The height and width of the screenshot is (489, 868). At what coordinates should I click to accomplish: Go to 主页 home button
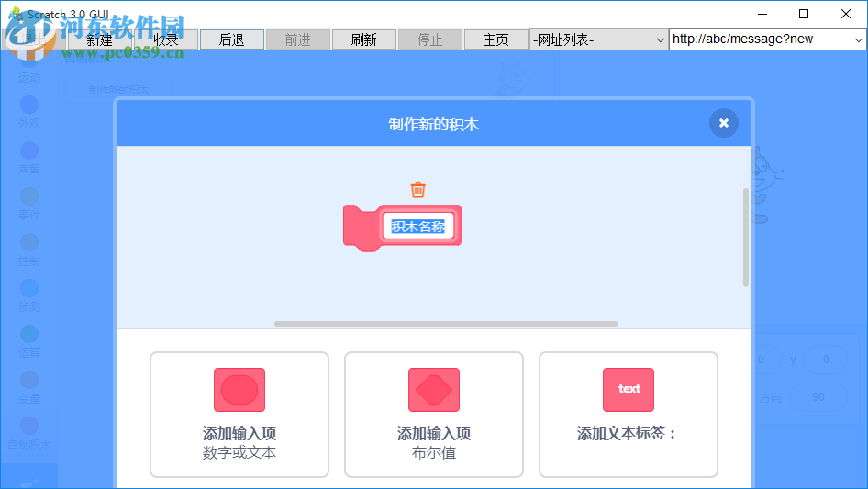pyautogui.click(x=496, y=39)
